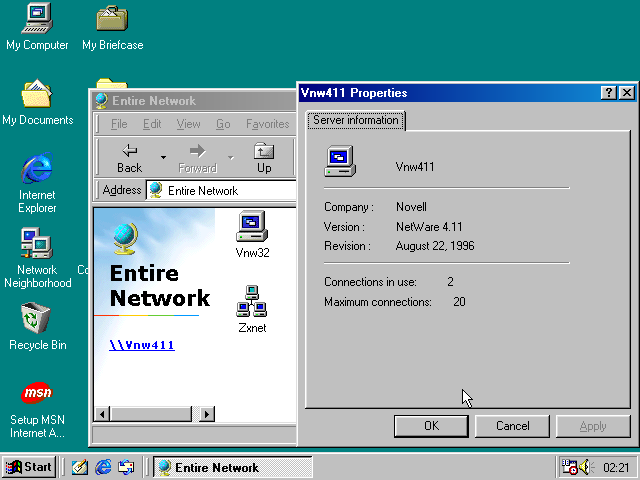
Task: Click the Internet Explorer quick launch icon
Action: (103, 467)
